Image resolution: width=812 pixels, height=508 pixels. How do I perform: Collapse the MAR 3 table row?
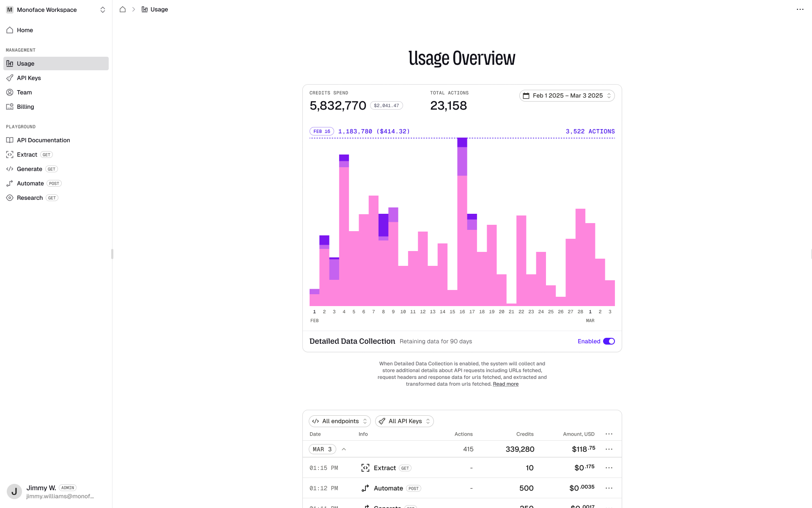point(344,449)
